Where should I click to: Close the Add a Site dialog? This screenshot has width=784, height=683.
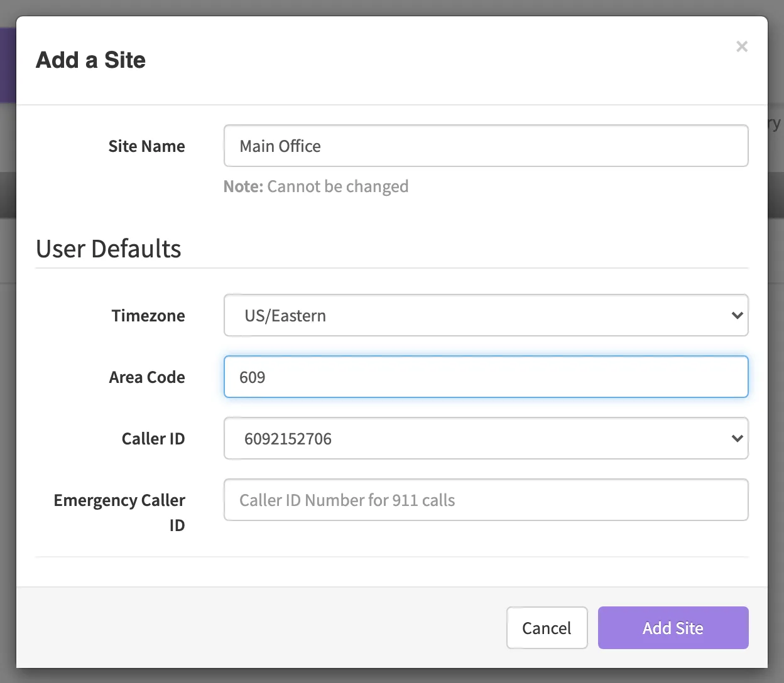pos(742,46)
